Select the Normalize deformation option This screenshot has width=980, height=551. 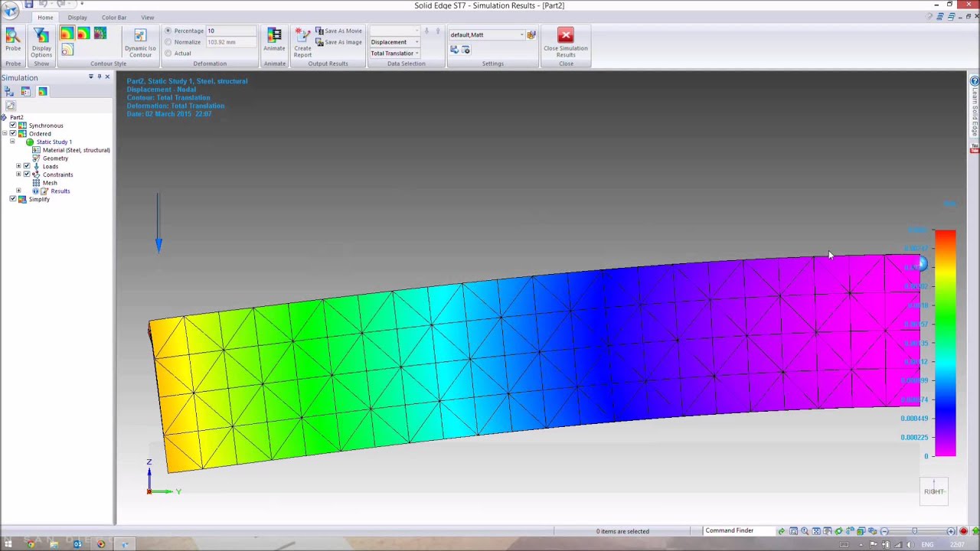point(182,42)
